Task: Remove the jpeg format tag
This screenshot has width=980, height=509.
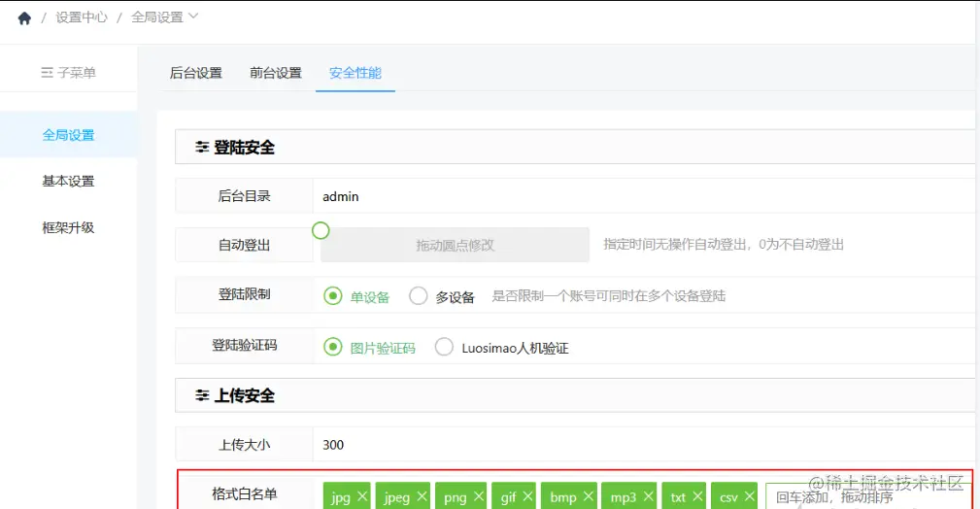Action: coord(422,495)
